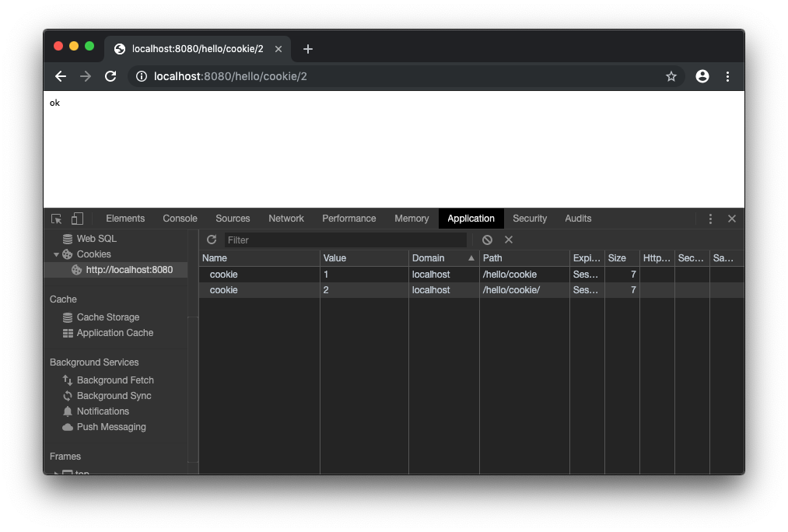Image resolution: width=788 pixels, height=532 pixels.
Task: Close the localhost:8080/hello/cookie/2 tab
Action: (x=278, y=49)
